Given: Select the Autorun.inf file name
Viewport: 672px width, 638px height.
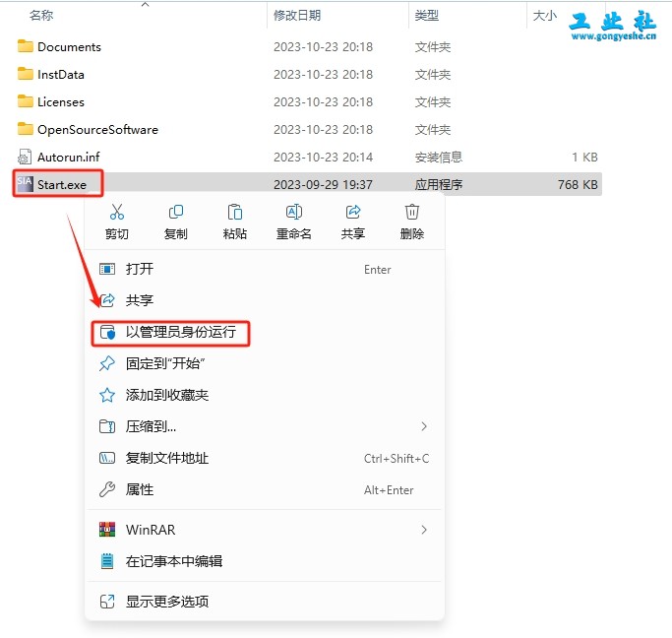Looking at the screenshot, I should point(69,157).
